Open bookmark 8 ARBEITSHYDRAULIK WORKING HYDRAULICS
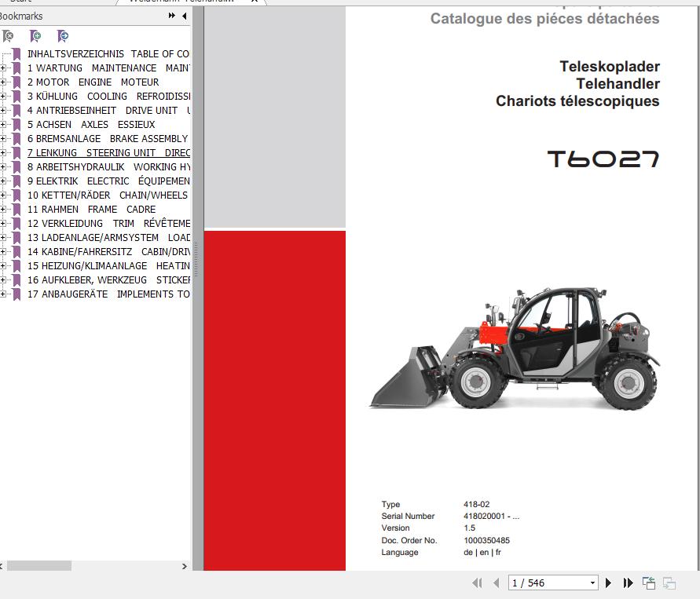700x599 pixels. [x=108, y=166]
